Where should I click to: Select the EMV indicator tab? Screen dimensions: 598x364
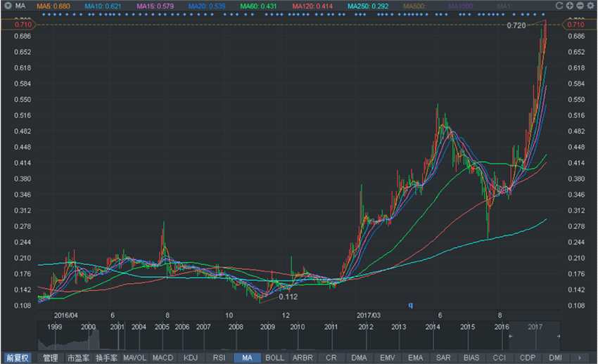click(387, 358)
